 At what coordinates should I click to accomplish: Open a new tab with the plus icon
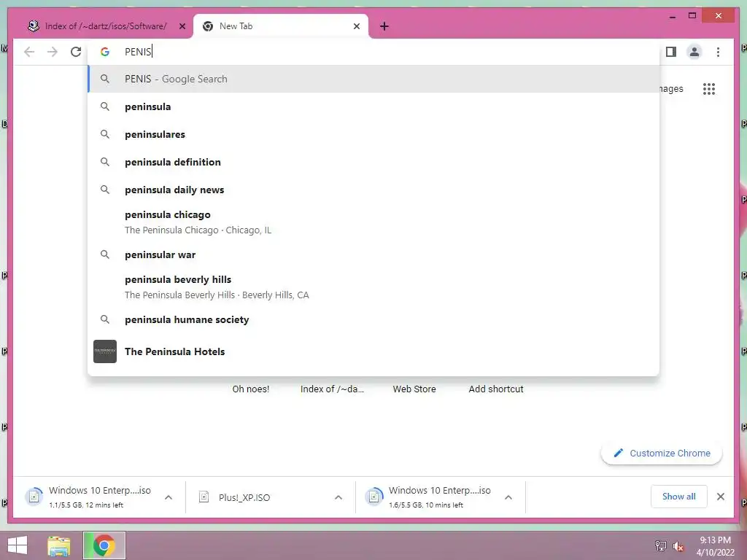click(x=384, y=26)
